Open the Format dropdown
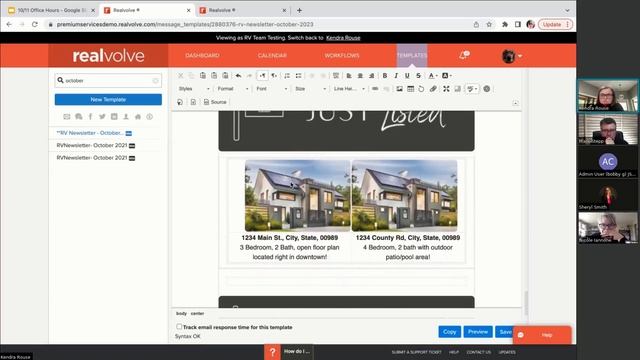This screenshot has width=640, height=360. [x=233, y=89]
